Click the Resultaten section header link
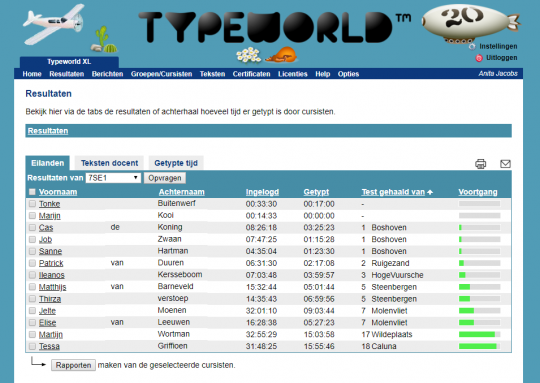 click(48, 131)
